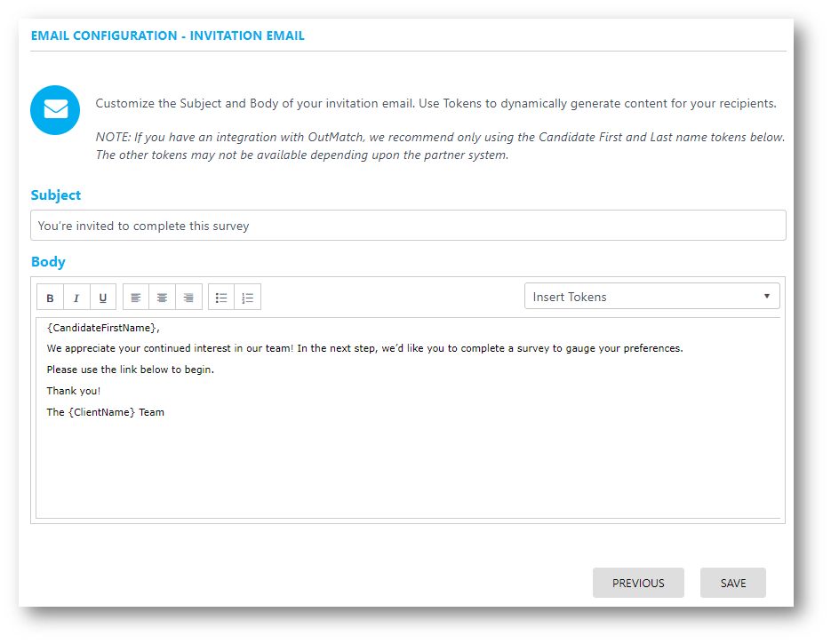The height and width of the screenshot is (644, 831).
Task: Toggle underline formatting button
Action: pos(102,298)
